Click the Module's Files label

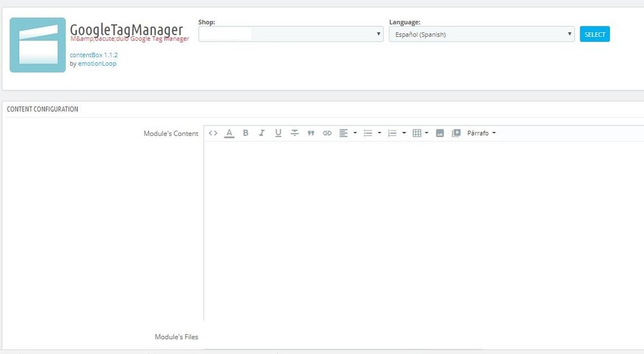(176, 337)
